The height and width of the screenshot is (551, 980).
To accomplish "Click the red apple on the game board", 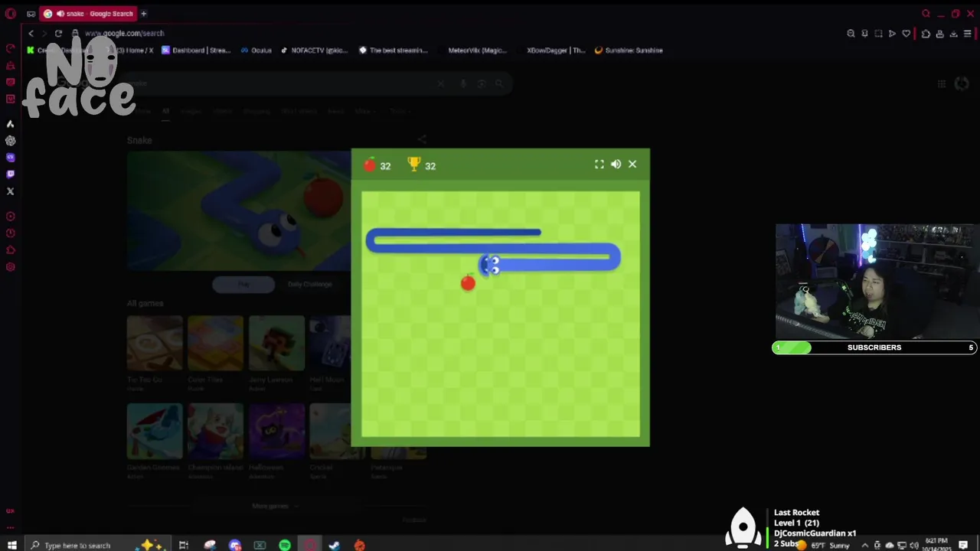I will [468, 283].
